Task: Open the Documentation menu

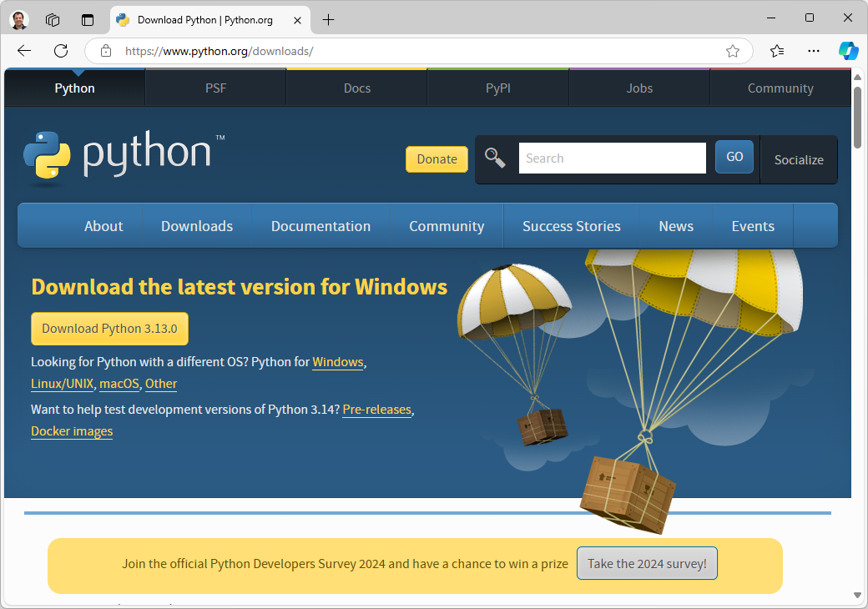Action: (x=321, y=226)
